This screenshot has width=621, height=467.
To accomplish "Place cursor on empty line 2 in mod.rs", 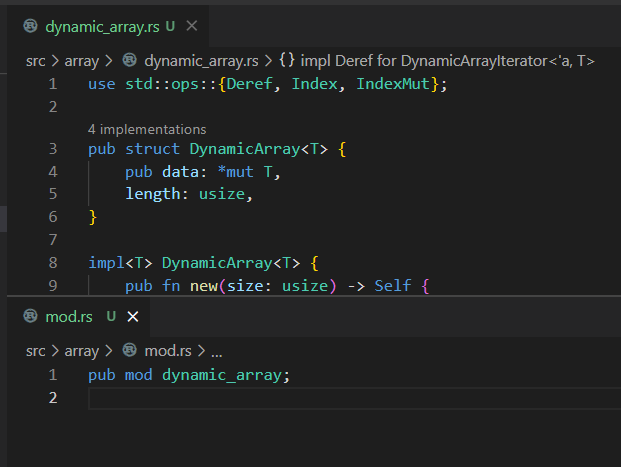I will point(300,398).
